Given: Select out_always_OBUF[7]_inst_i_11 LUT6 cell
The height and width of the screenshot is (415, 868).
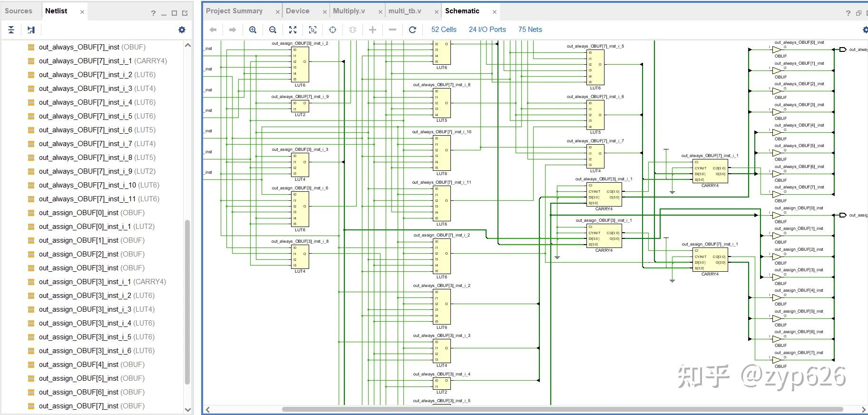Looking at the screenshot, I should (x=93, y=199).
